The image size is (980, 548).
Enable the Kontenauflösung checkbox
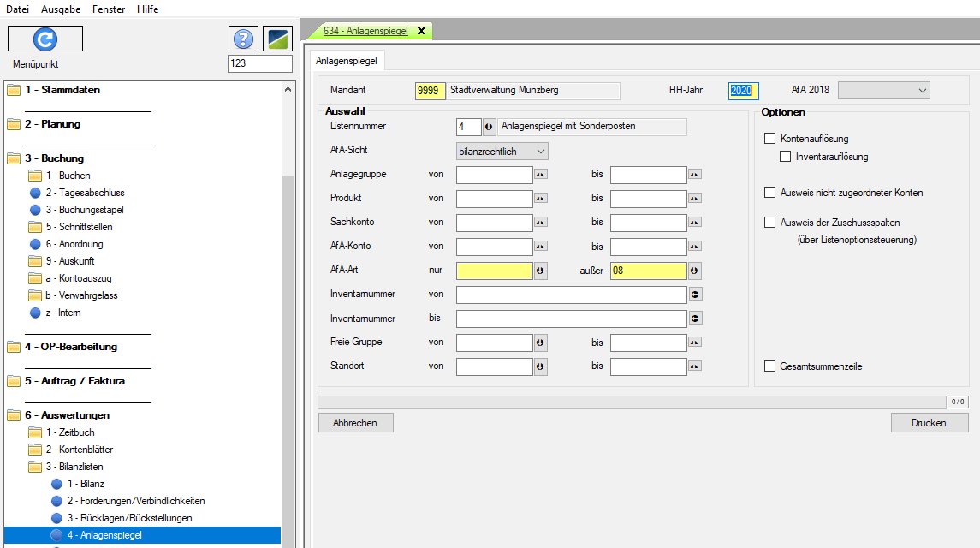769,139
